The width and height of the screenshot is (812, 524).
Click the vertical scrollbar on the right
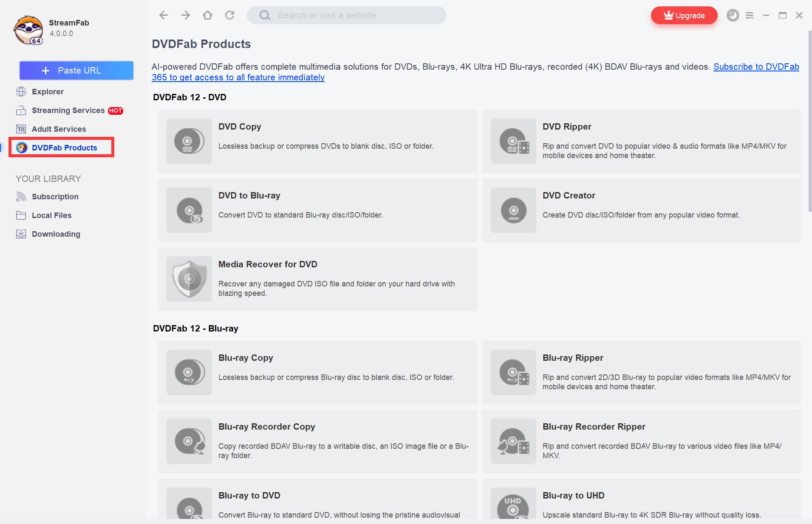[x=809, y=121]
